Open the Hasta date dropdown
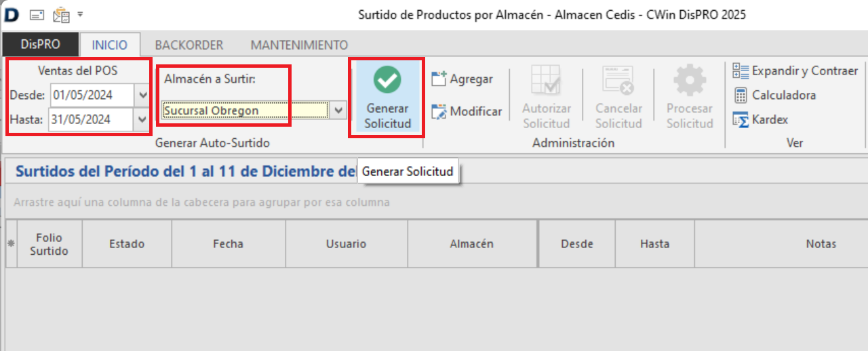 142,120
